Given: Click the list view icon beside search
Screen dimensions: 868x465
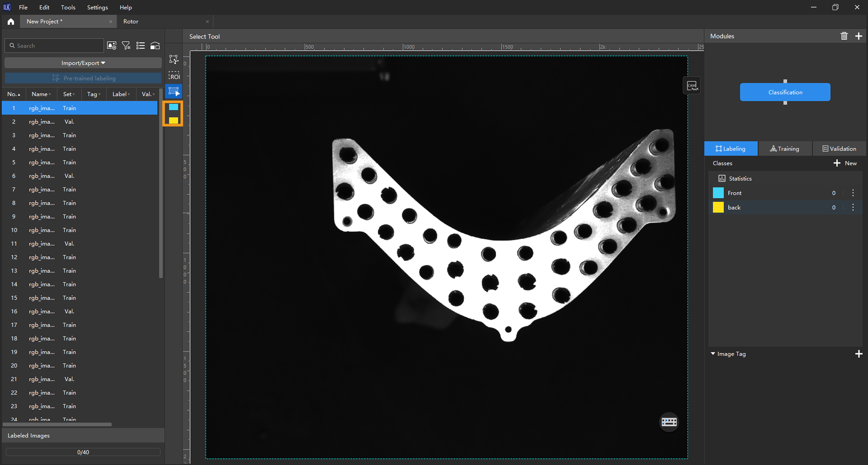Looking at the screenshot, I should (x=141, y=46).
